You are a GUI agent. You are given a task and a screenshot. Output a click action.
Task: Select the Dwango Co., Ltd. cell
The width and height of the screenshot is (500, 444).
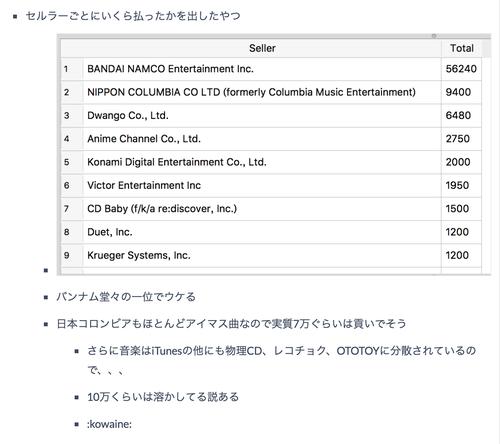click(262, 116)
